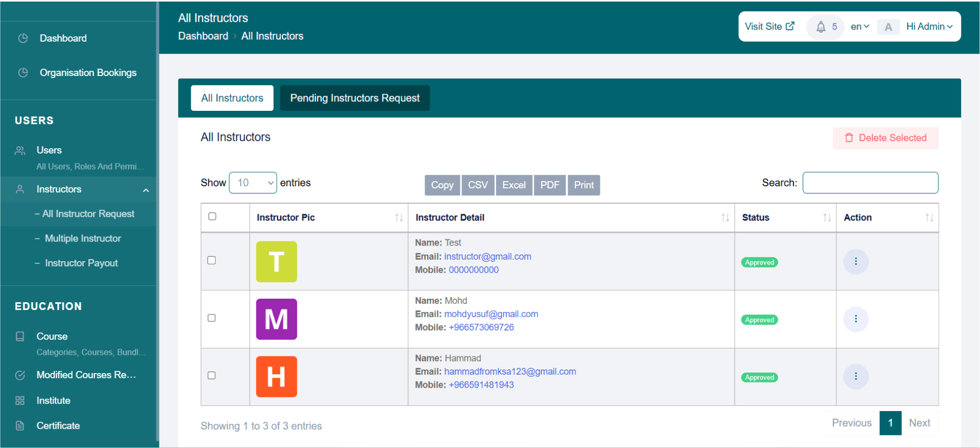Screen dimensions: 980x448
Task: Click the Users people icon
Action: [20, 150]
